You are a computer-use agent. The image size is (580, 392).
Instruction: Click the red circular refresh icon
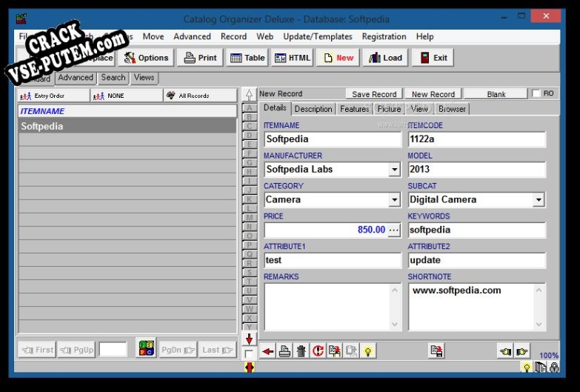tap(318, 351)
